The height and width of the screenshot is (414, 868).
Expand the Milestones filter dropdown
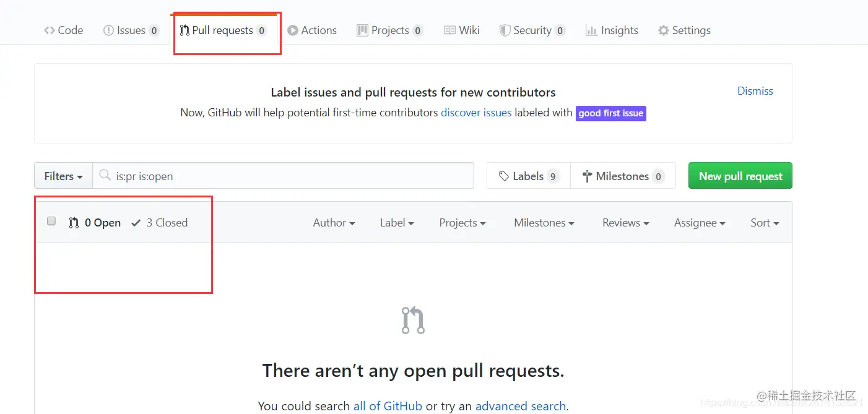click(x=544, y=223)
